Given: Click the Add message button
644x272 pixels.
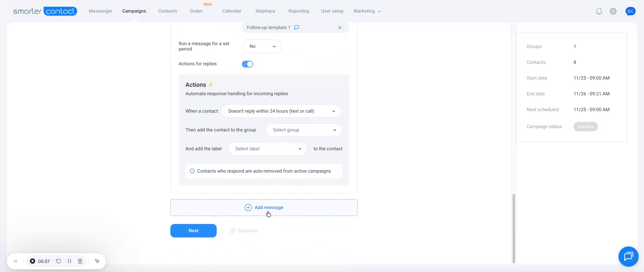Looking at the screenshot, I should (264, 208).
